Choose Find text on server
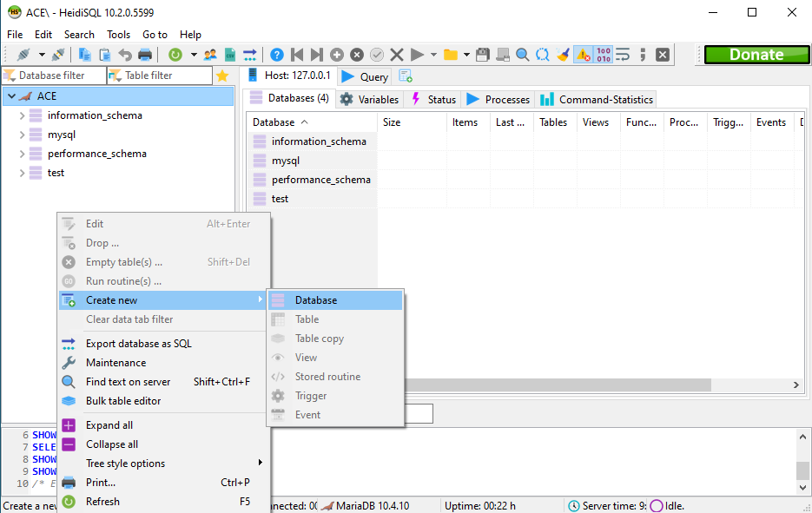This screenshot has height=513, width=812. 163,382
